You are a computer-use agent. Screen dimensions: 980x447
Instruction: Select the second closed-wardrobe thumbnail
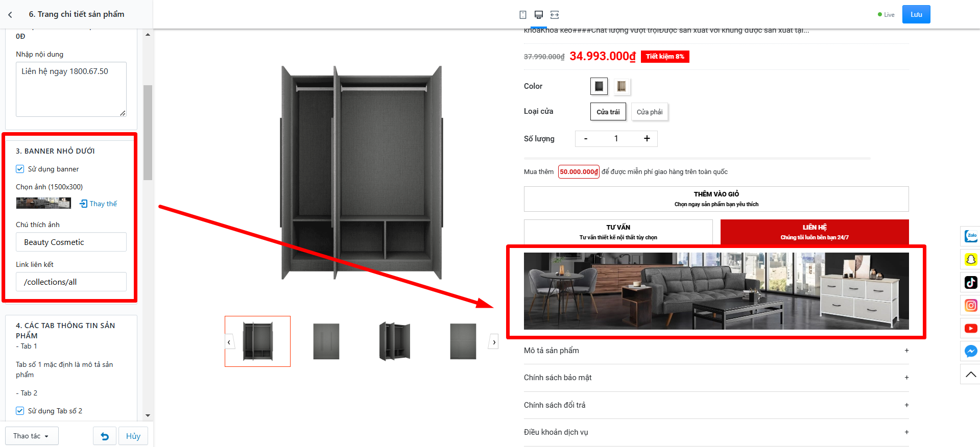click(326, 341)
